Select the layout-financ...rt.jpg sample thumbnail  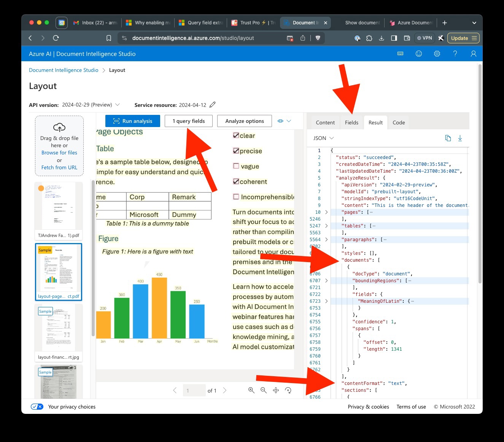(x=59, y=332)
